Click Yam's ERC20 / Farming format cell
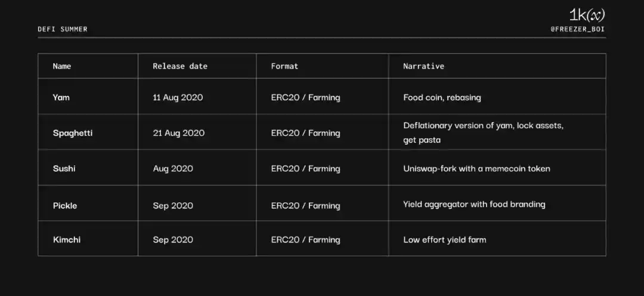This screenshot has width=644, height=296. tap(305, 97)
